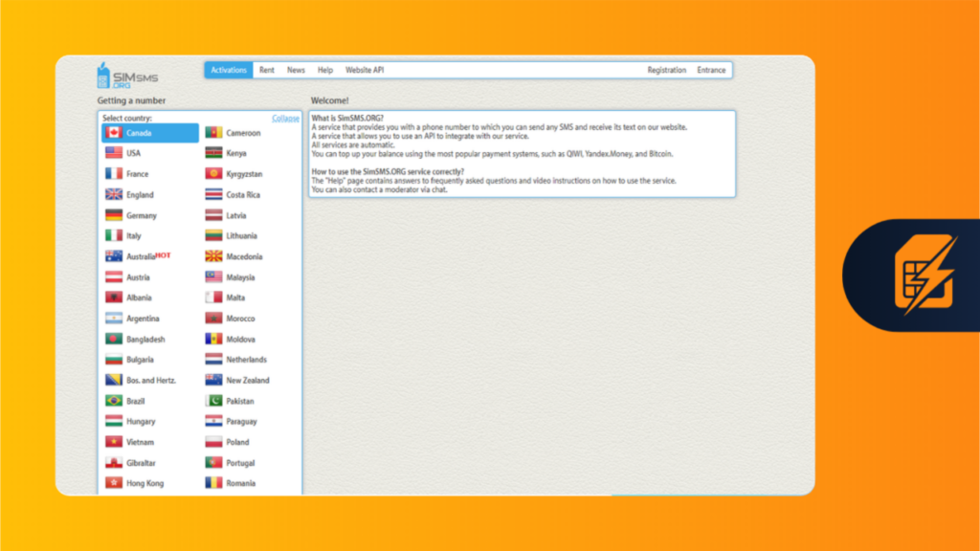Open the News tab
980x551 pixels.
(296, 70)
